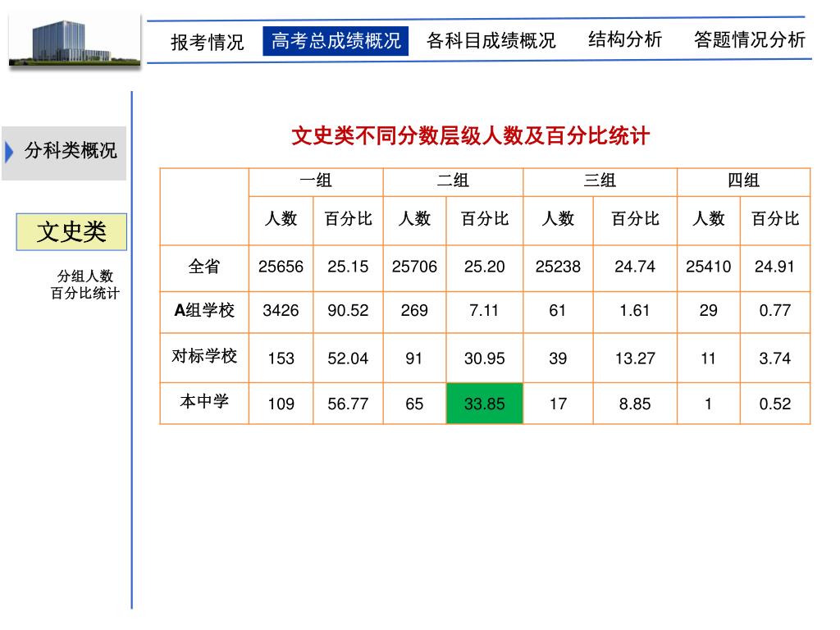The height and width of the screenshot is (630, 840).
Task: Go to the 结构分析 tab
Action: 624,39
